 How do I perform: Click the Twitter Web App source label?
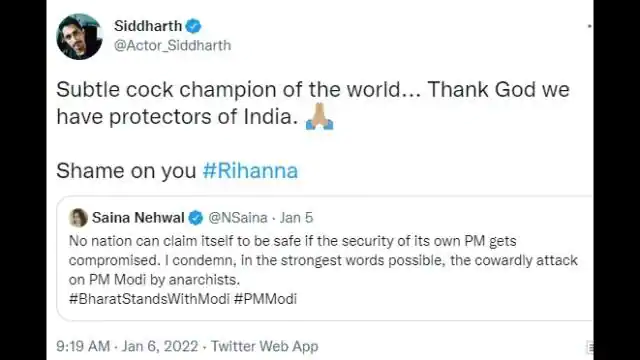(264, 347)
